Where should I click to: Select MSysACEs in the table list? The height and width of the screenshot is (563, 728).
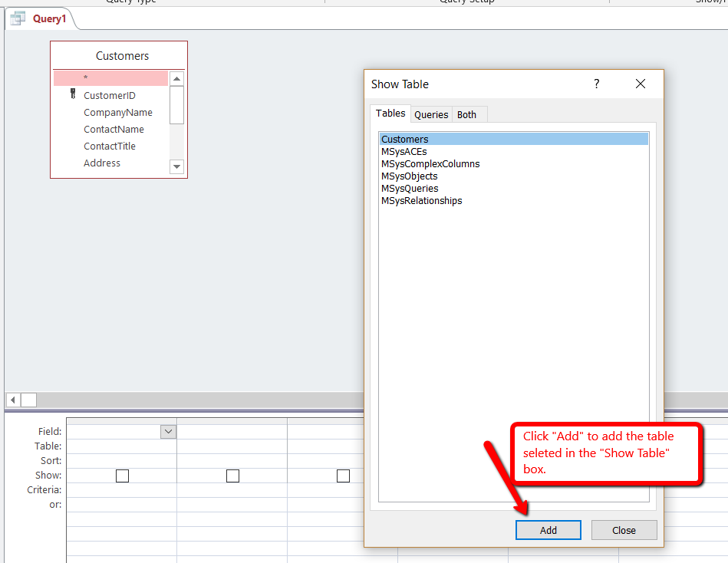pyautogui.click(x=514, y=152)
